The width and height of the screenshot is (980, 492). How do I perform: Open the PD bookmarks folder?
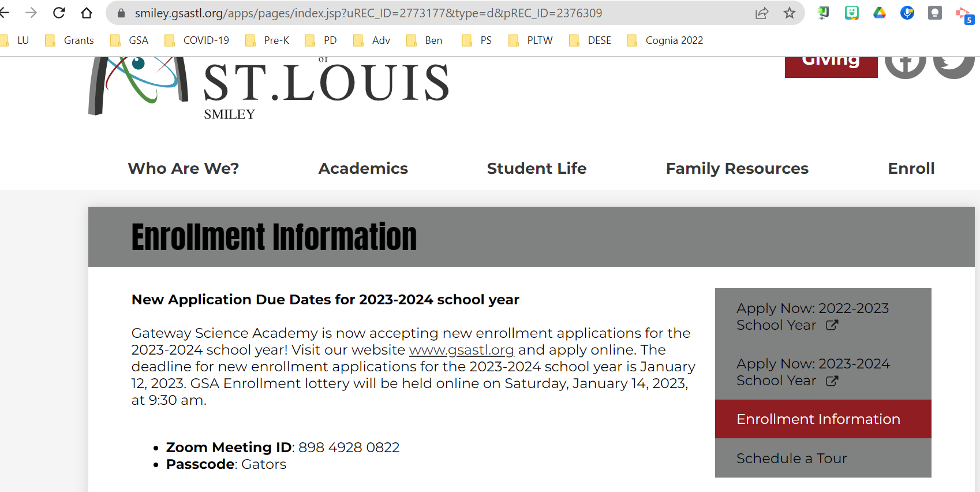[321, 40]
